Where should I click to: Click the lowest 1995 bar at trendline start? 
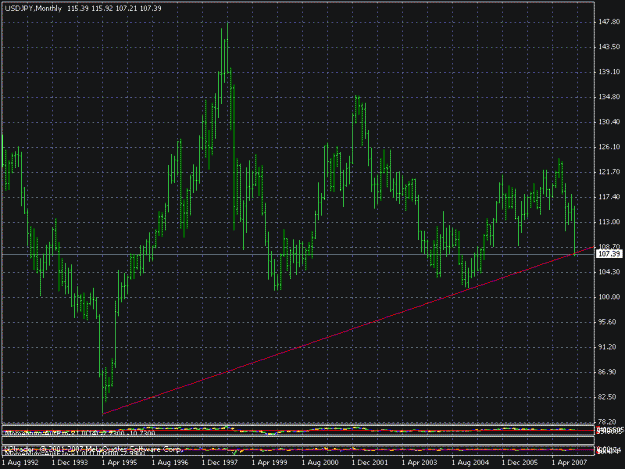[103, 391]
